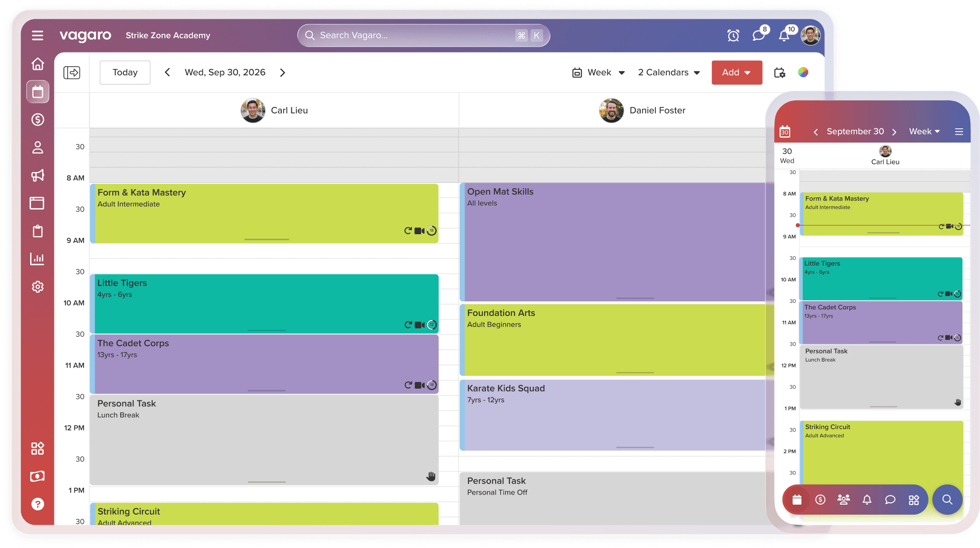Go to next day using right chevron
980x548 pixels.
283,73
